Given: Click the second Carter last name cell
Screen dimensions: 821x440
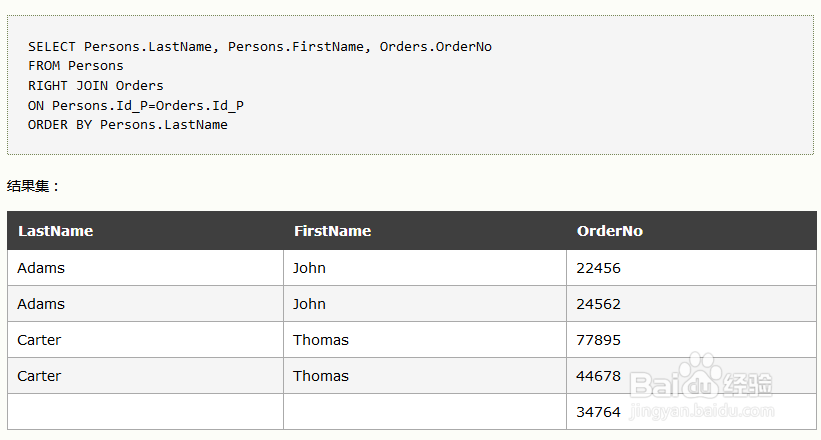Looking at the screenshot, I should [x=146, y=376].
